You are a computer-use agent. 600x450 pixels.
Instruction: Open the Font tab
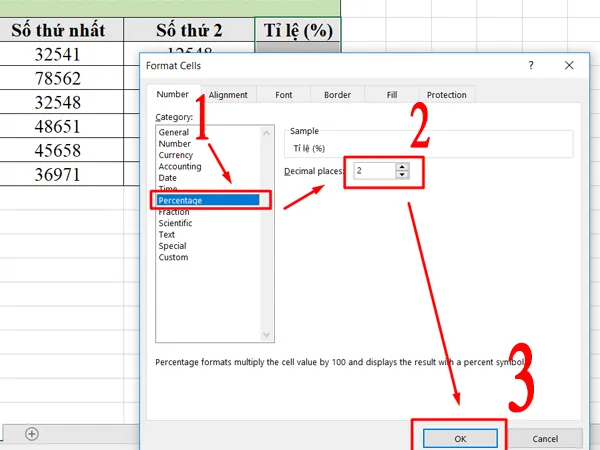pyautogui.click(x=284, y=95)
